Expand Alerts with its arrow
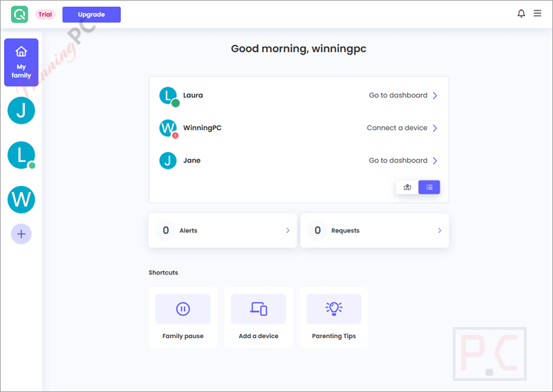 [x=288, y=230]
